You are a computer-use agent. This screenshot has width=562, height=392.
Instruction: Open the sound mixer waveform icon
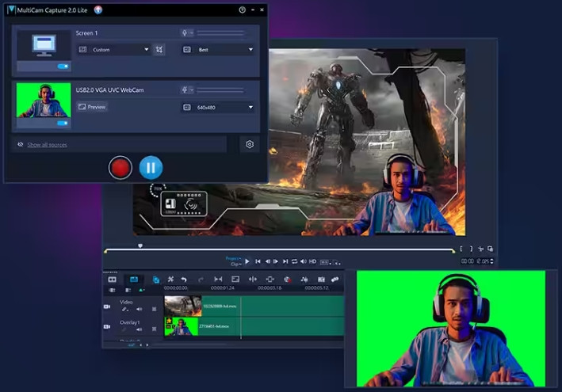click(304, 280)
